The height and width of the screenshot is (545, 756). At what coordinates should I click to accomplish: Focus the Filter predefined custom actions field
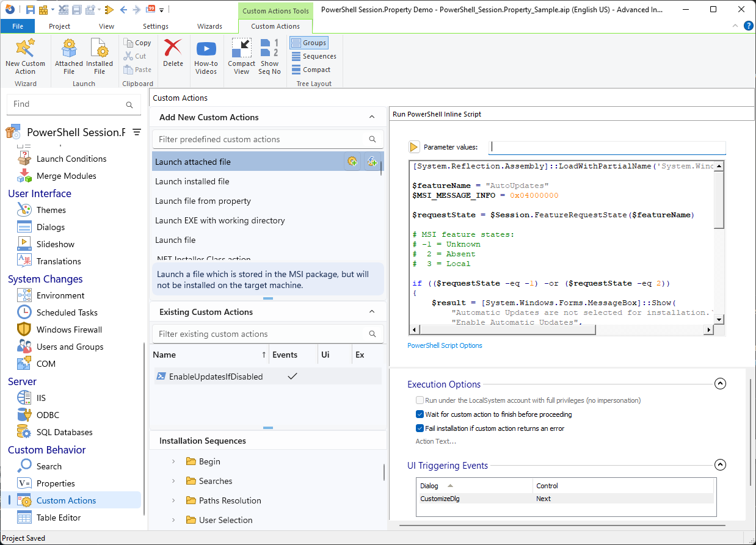click(x=267, y=139)
